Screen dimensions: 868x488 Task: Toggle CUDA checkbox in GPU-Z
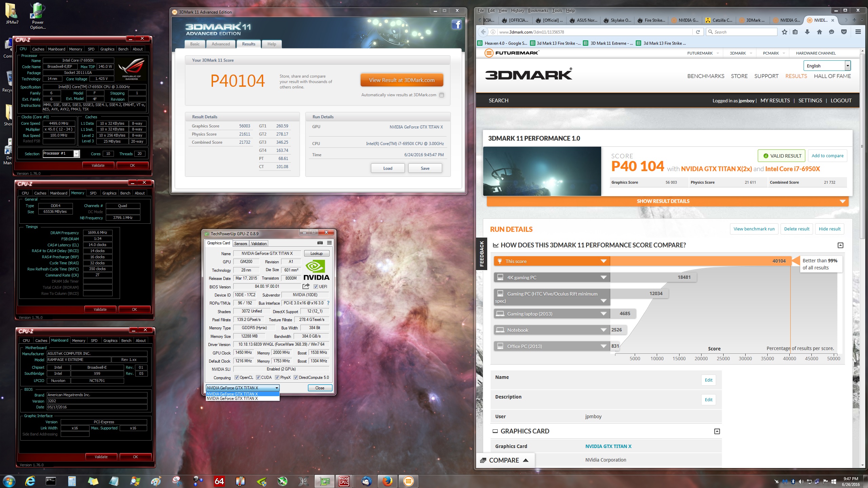[x=258, y=378]
